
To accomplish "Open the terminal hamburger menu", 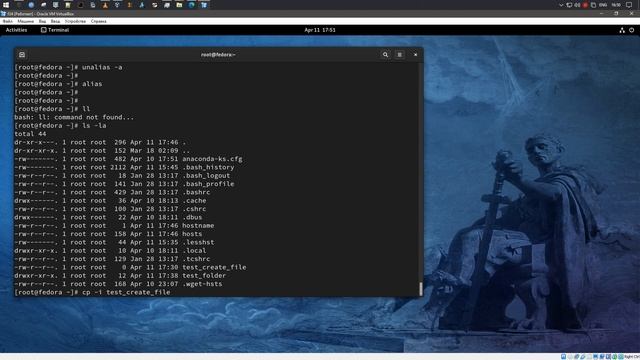I will point(400,55).
